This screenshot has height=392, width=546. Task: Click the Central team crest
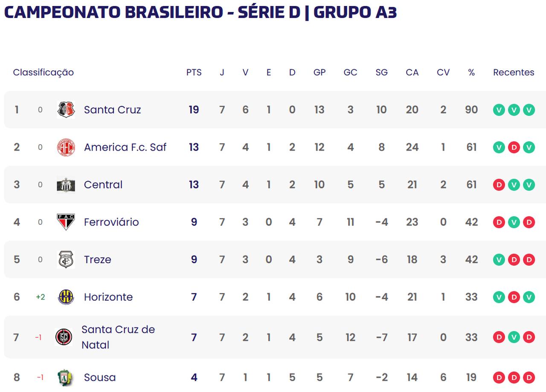[x=66, y=185]
